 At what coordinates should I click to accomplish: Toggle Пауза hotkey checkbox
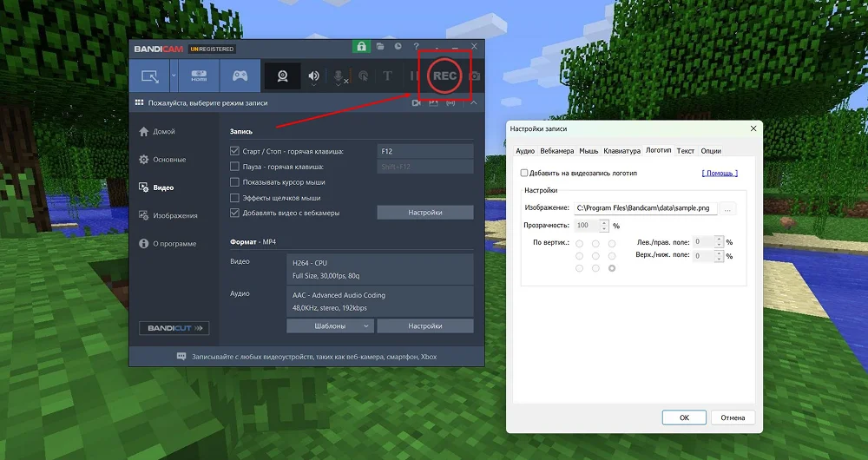click(x=234, y=167)
